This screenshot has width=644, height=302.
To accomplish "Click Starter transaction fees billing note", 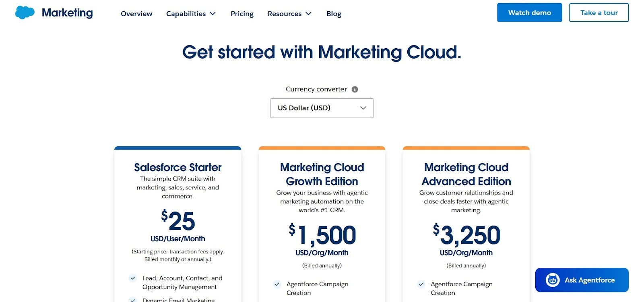I will pyautogui.click(x=178, y=255).
